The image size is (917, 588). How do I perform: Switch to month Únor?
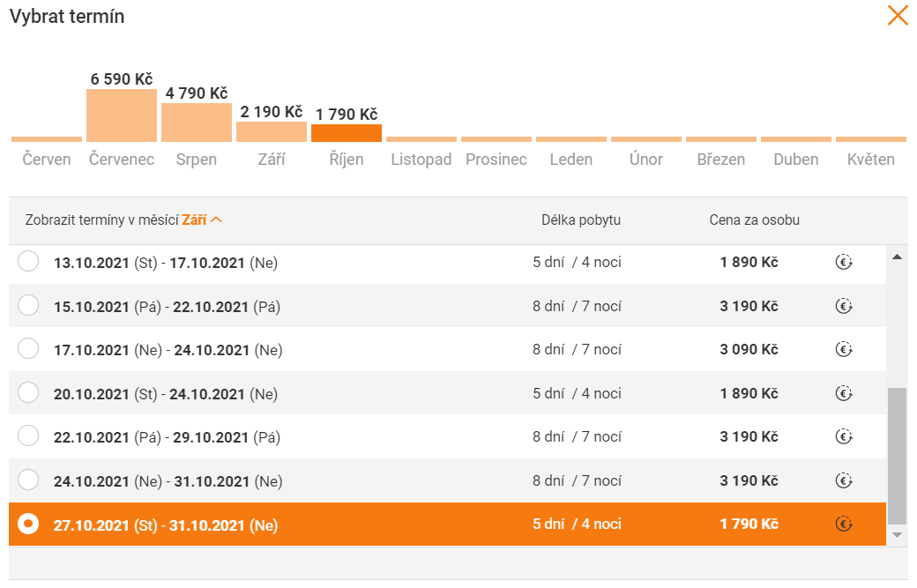(x=645, y=159)
